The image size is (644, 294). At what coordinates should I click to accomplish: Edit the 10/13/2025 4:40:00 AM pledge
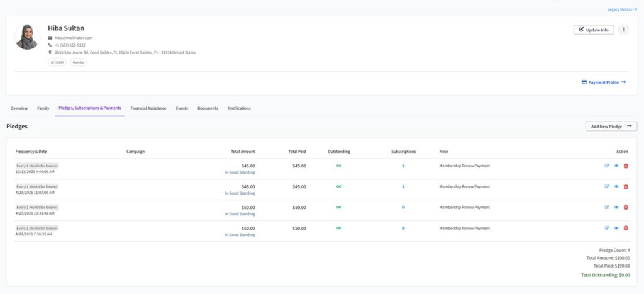pos(607,166)
